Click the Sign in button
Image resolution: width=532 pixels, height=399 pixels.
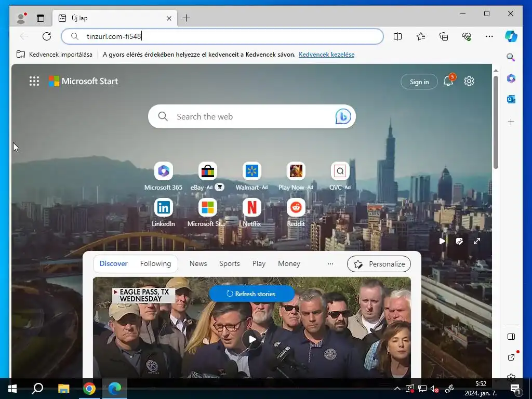point(419,82)
